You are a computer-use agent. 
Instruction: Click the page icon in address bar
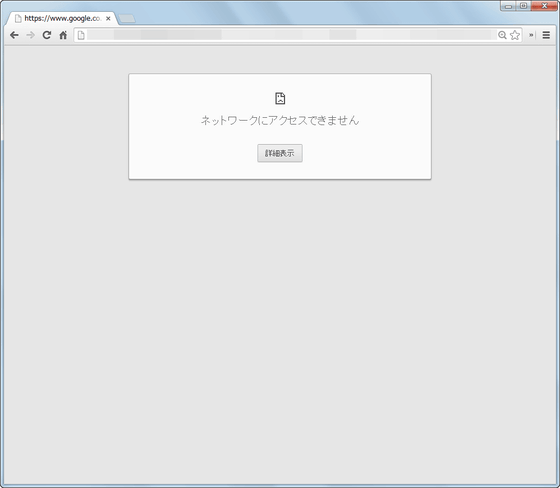[81, 35]
